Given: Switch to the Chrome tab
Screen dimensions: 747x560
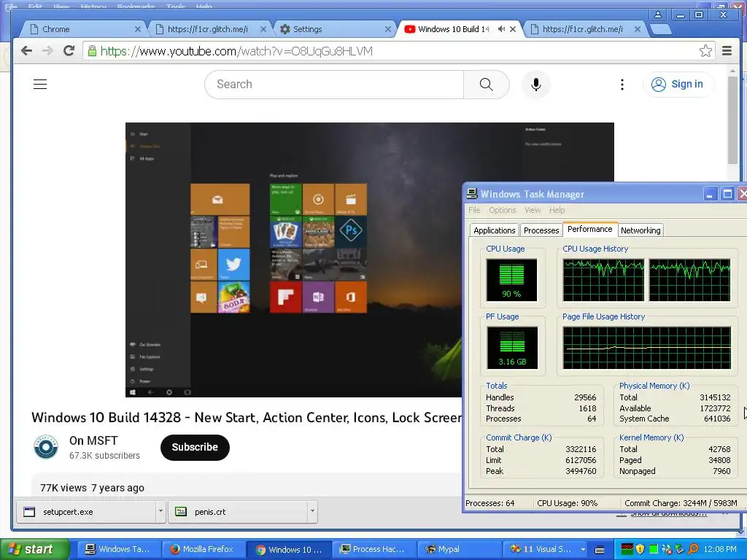Looking at the screenshot, I should (83, 29).
